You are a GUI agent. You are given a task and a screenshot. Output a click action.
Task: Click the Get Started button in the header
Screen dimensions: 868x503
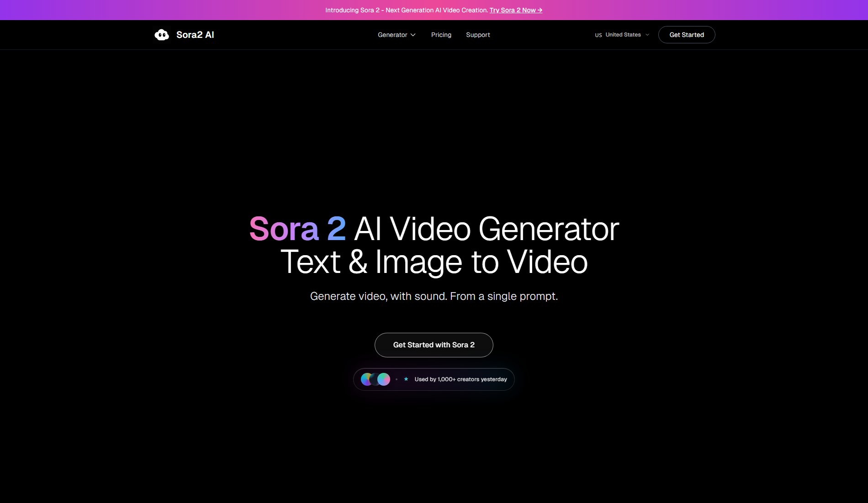[x=686, y=35]
